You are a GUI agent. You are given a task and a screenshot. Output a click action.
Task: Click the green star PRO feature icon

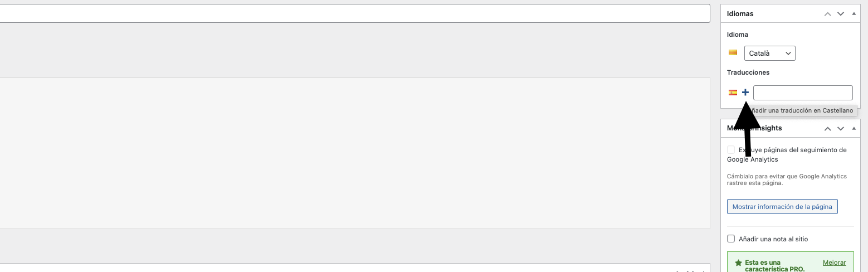point(738,263)
